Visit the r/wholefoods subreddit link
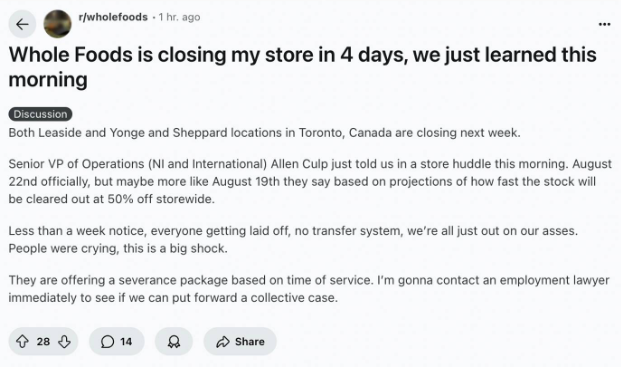621x368 pixels. click(x=113, y=17)
